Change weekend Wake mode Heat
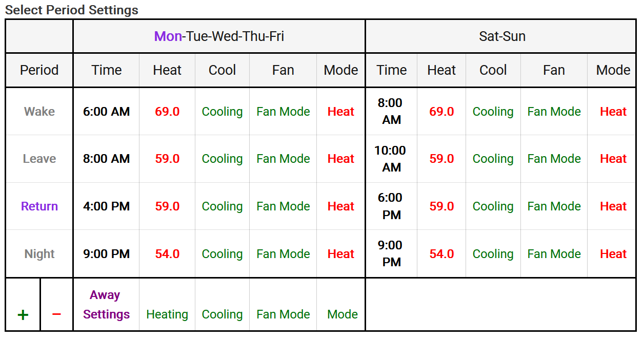 [613, 112]
